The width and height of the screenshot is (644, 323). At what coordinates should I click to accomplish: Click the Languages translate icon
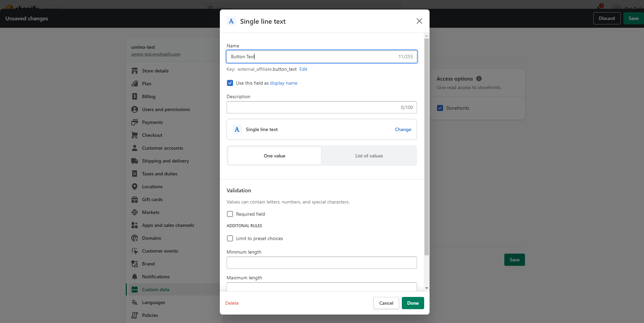(135, 302)
